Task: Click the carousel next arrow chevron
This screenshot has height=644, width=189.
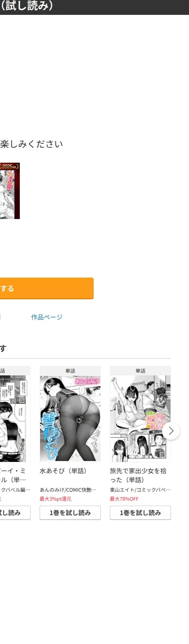Action: 171,430
